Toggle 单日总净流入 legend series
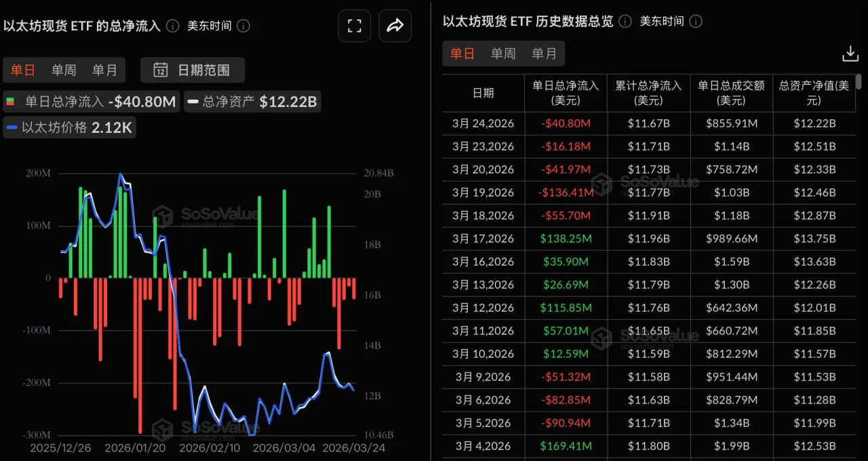868x461 pixels. (91, 102)
